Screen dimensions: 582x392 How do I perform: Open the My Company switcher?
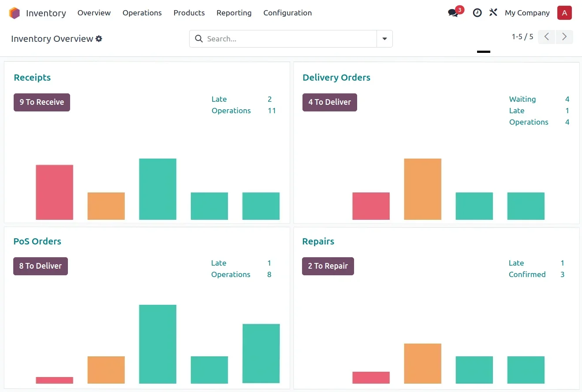[x=527, y=13]
